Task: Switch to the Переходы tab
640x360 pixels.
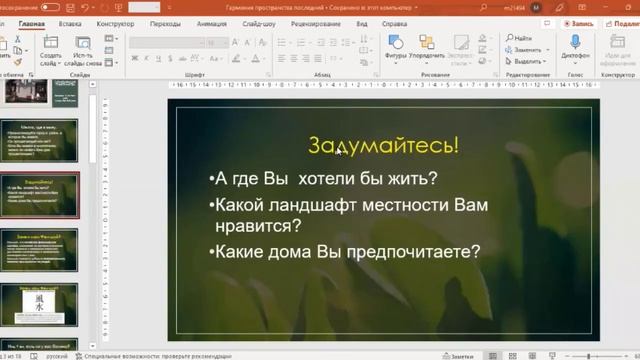Action: click(165, 24)
